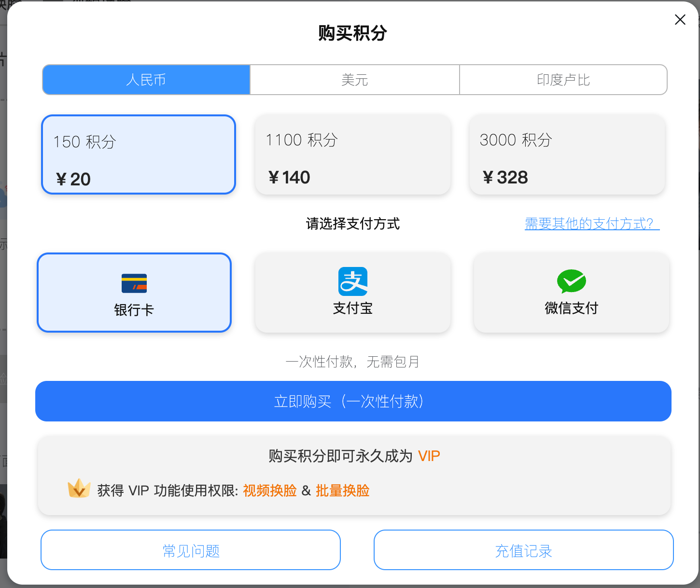700x588 pixels.
Task: Select the Alipay payment icon
Action: click(353, 282)
